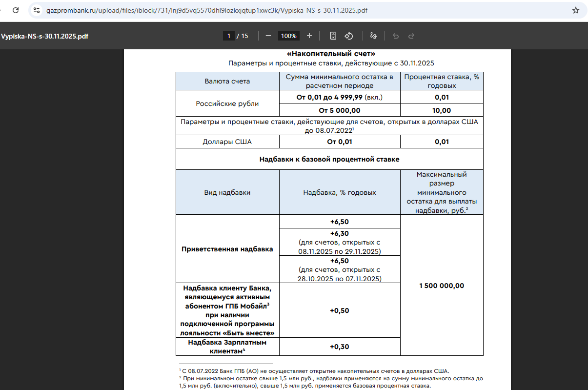Click the «Накопительный счет» heading
Image resolution: width=588 pixels, height=390 pixels.
tap(331, 54)
